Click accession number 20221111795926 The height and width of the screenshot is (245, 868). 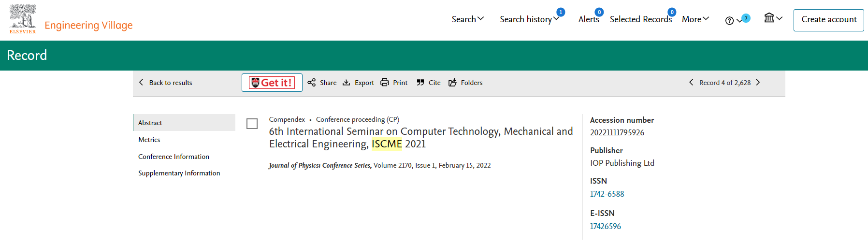(x=617, y=132)
